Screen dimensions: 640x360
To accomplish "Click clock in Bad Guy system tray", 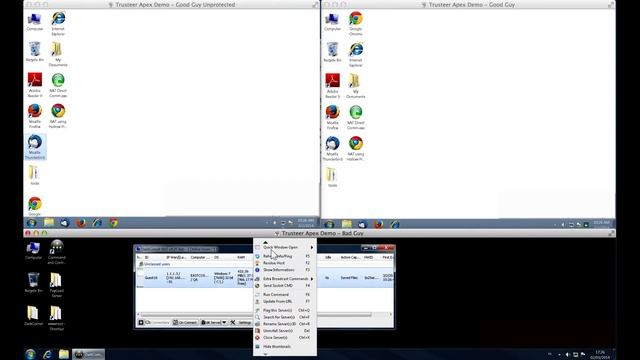I will (x=600, y=354).
